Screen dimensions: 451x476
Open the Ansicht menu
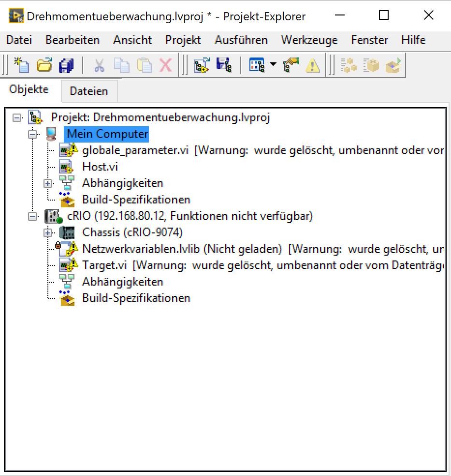point(132,40)
